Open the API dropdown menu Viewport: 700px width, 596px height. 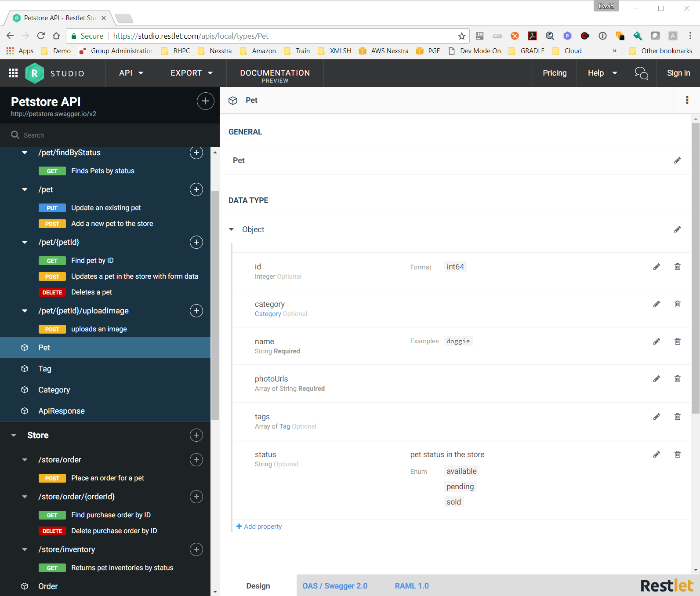[x=131, y=73]
